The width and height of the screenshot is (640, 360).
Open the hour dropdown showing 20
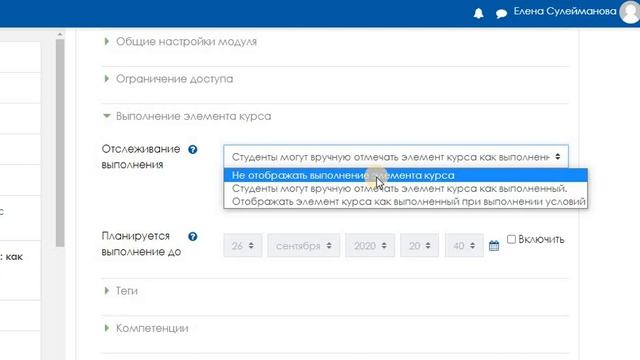(x=420, y=246)
